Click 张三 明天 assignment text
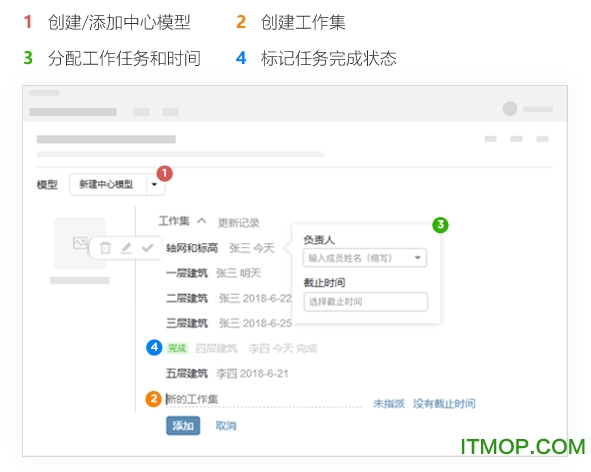Screen dimensions: 591x472 click(x=239, y=273)
